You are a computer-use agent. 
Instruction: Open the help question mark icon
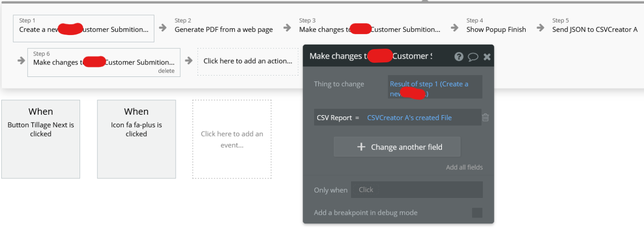(459, 56)
